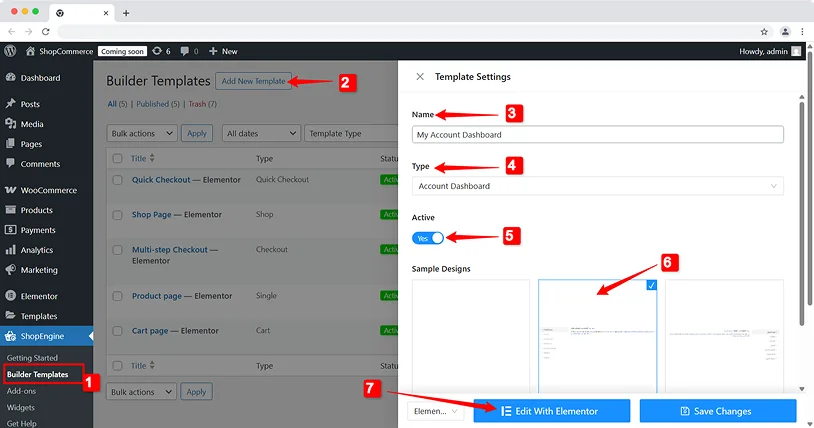The width and height of the screenshot is (814, 428).
Task: Open Builder Templates submenu item
Action: [x=37, y=374]
